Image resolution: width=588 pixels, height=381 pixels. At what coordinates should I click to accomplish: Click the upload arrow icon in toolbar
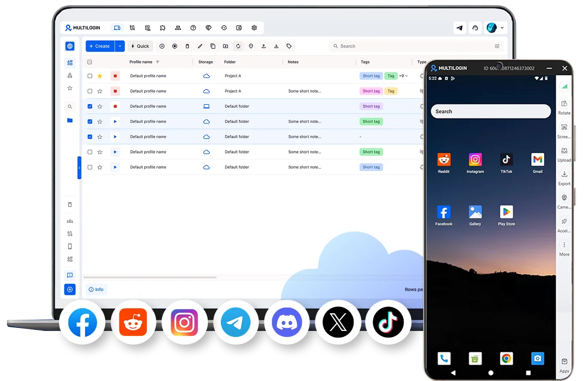tap(264, 46)
